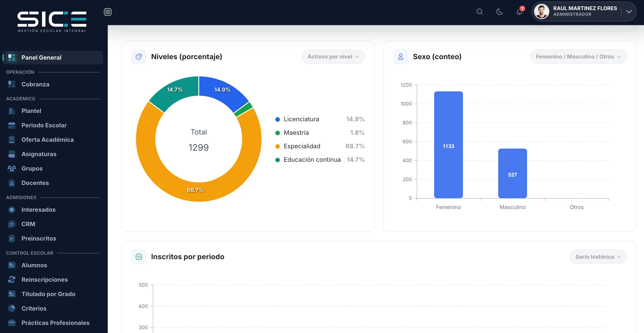Click the Criterios pie icon
The width and height of the screenshot is (644, 333).
tap(11, 308)
